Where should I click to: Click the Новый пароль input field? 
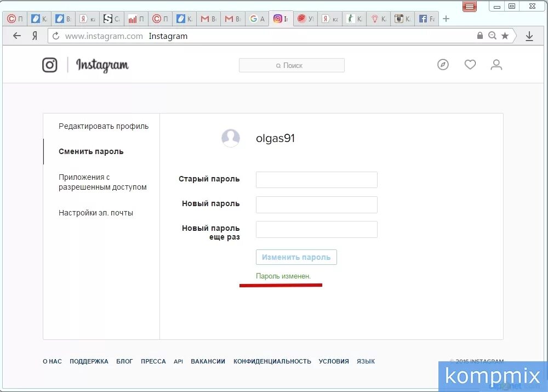(317, 204)
